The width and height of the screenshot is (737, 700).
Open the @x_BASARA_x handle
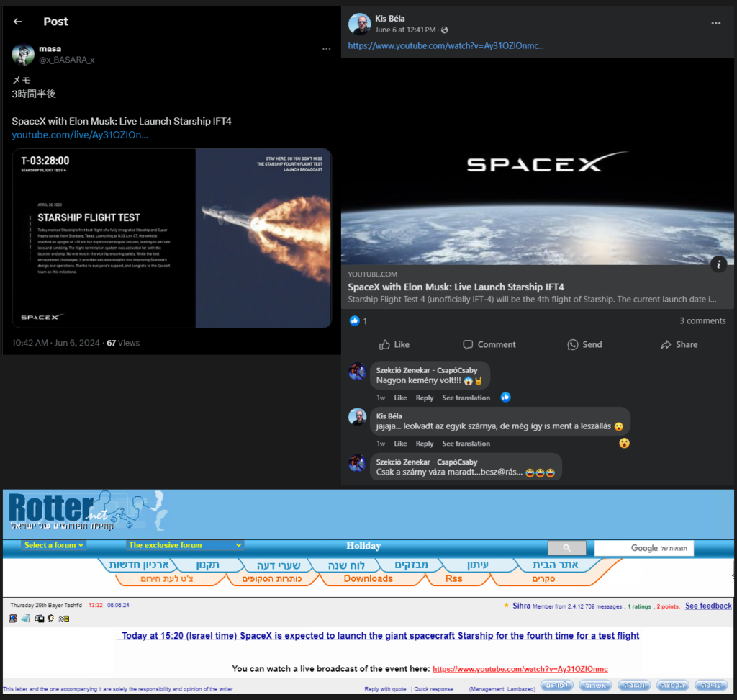pos(67,60)
